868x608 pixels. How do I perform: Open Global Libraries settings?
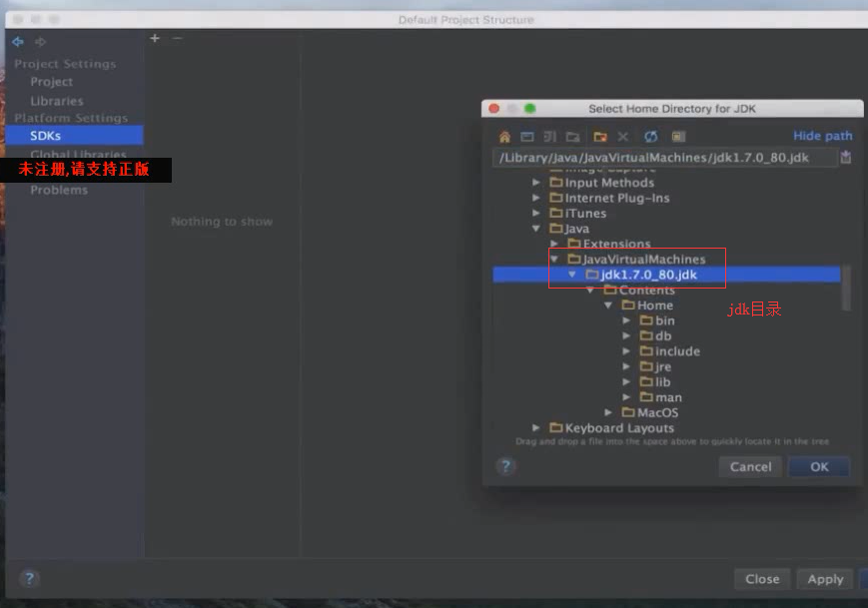click(x=78, y=153)
